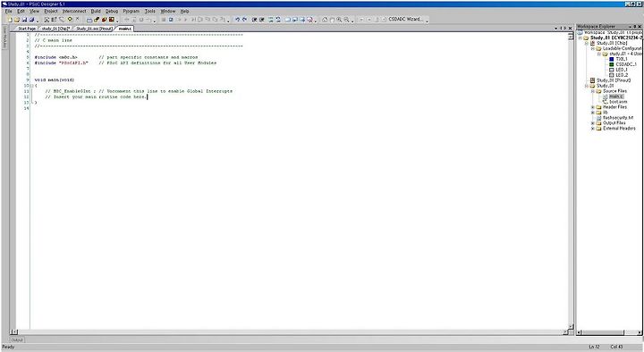Click the Save toolbar icon
644x352 pixels.
pyautogui.click(x=24, y=20)
